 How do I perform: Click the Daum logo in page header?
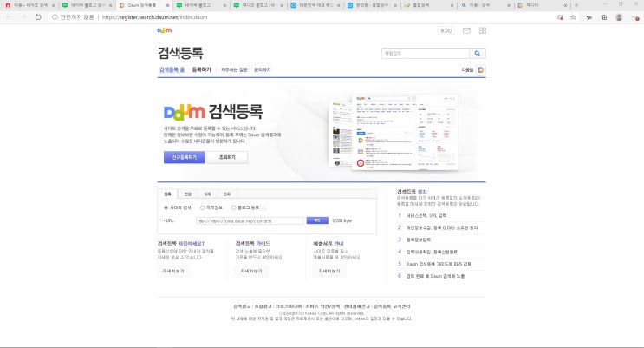[x=165, y=30]
